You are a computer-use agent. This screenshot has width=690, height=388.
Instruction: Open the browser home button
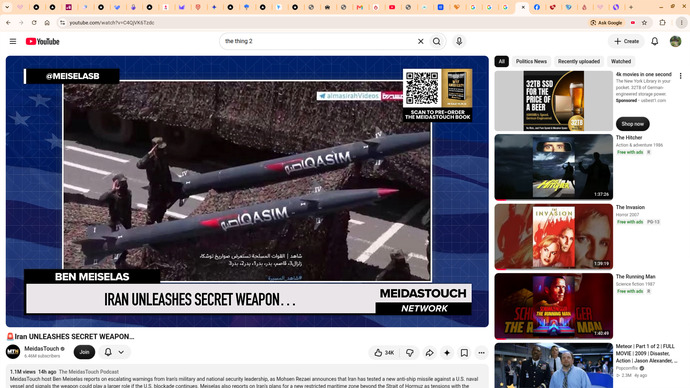[x=47, y=22]
